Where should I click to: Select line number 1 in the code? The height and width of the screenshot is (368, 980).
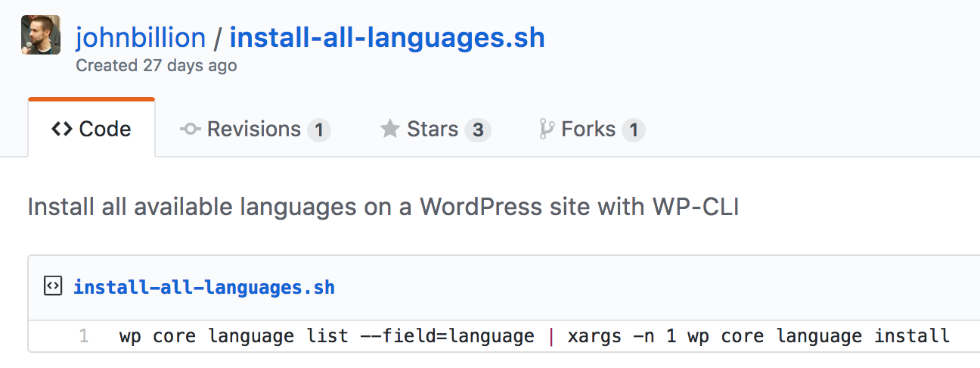coord(83,336)
